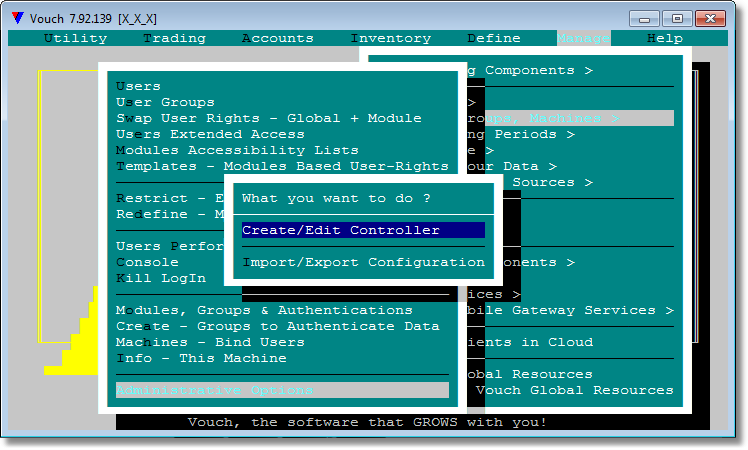This screenshot has height=450, width=748.
Task: Click the 'Vouch, the software that GROWS' status text
Action: coord(367,422)
